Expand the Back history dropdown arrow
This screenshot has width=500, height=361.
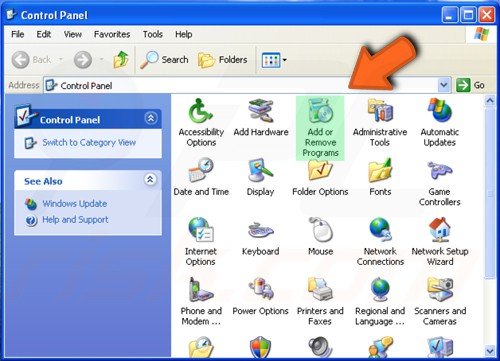(x=61, y=60)
